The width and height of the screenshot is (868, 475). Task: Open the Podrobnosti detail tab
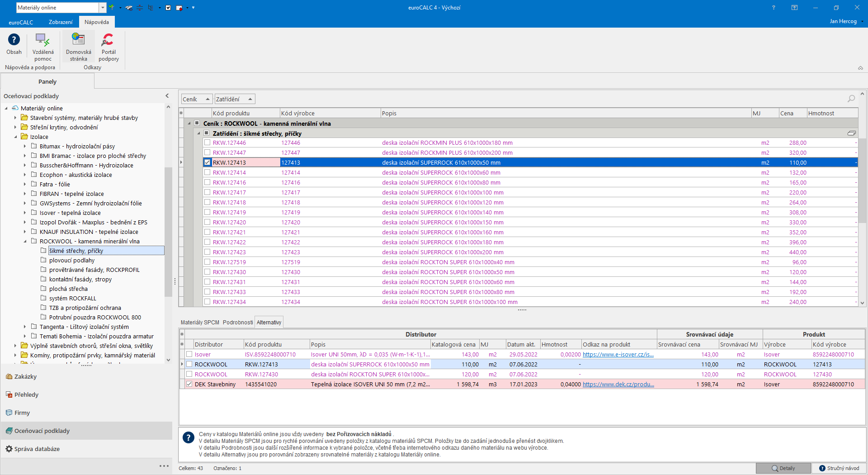(238, 322)
